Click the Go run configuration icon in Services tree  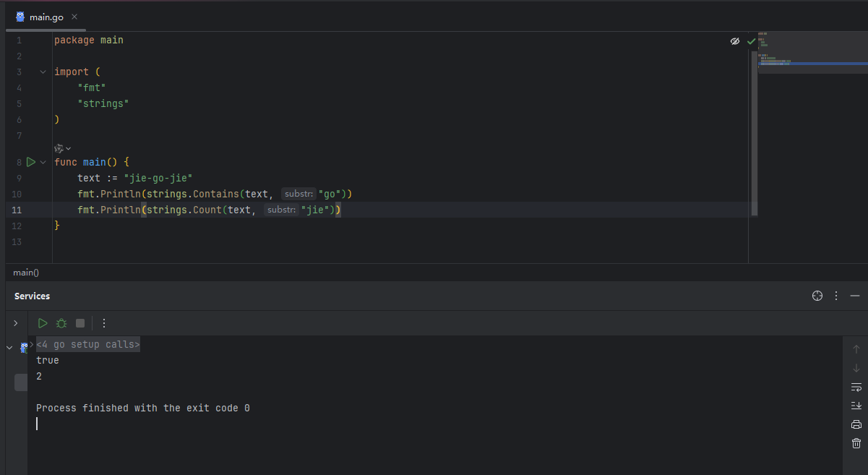(24, 347)
